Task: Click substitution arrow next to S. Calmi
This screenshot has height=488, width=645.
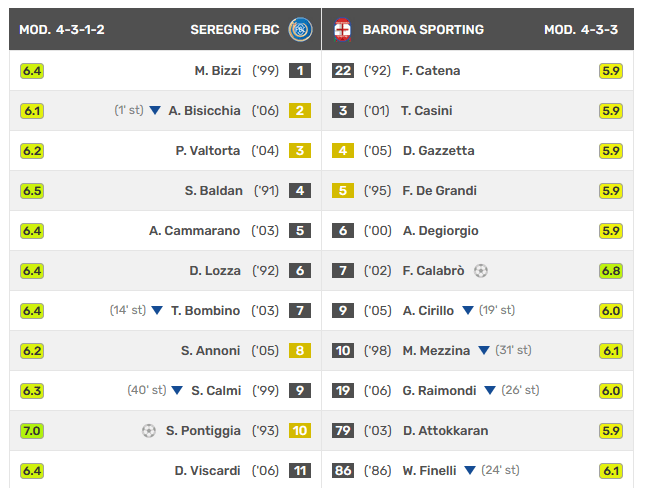Action: tap(177, 391)
